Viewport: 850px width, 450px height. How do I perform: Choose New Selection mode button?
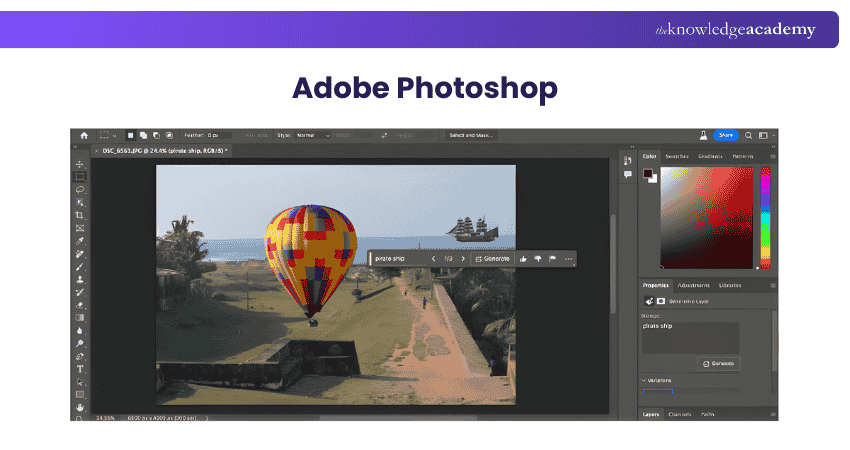click(x=130, y=136)
